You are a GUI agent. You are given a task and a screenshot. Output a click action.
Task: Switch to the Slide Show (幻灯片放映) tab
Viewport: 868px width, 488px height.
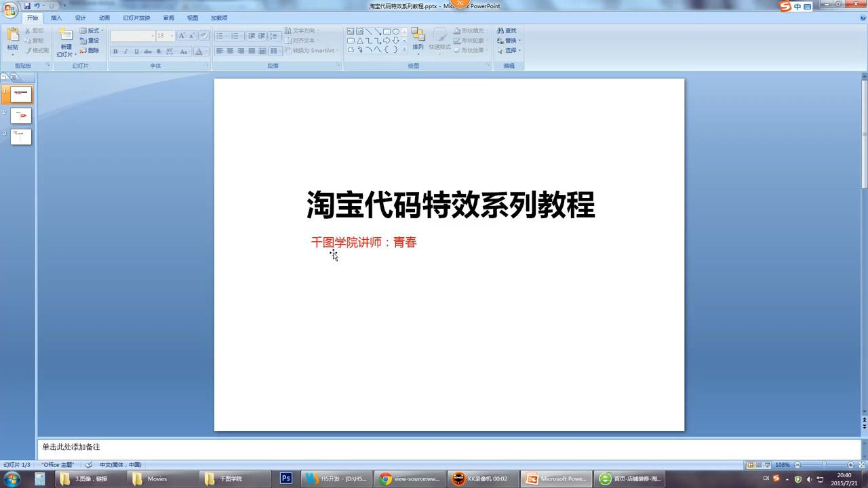(136, 18)
